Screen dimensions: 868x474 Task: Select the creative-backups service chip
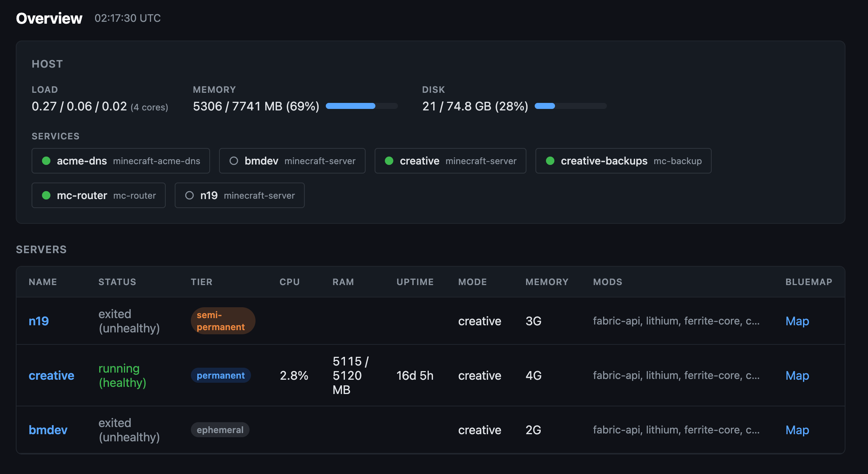click(623, 161)
